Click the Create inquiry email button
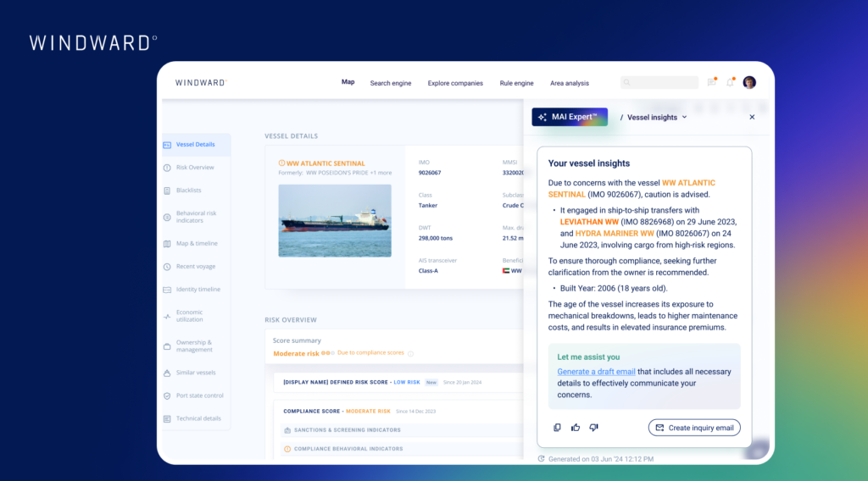The height and width of the screenshot is (481, 868). coord(694,428)
